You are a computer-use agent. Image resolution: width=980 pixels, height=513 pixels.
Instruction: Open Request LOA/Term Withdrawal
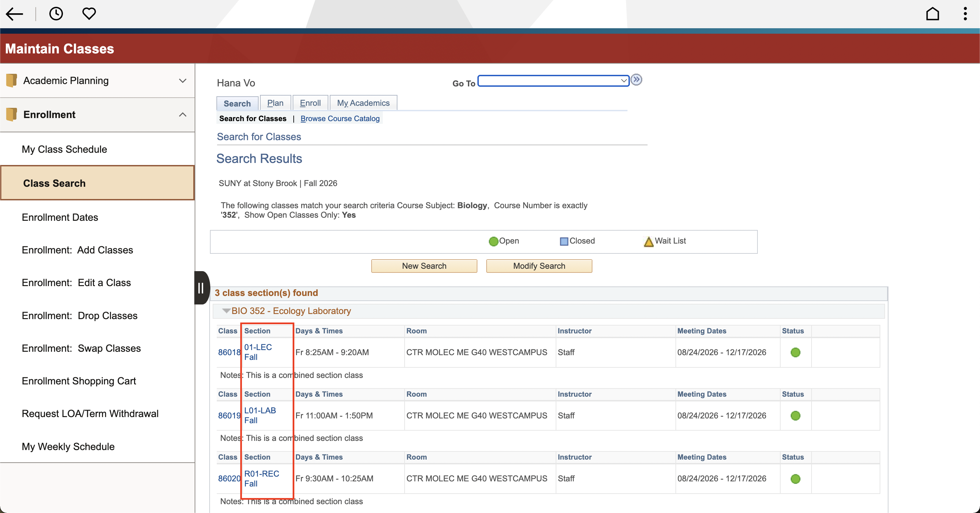pos(97,414)
